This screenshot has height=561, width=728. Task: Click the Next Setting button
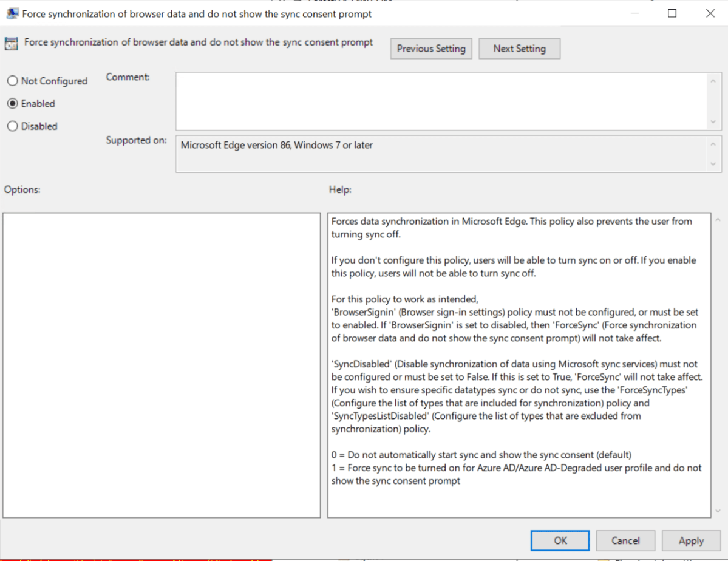pyautogui.click(x=519, y=49)
